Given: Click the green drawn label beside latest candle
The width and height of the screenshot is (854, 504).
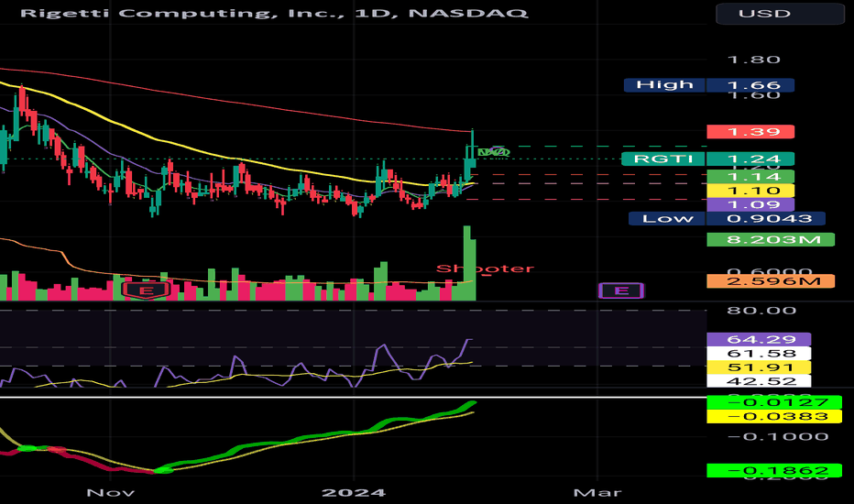Looking at the screenshot, I should coord(494,152).
